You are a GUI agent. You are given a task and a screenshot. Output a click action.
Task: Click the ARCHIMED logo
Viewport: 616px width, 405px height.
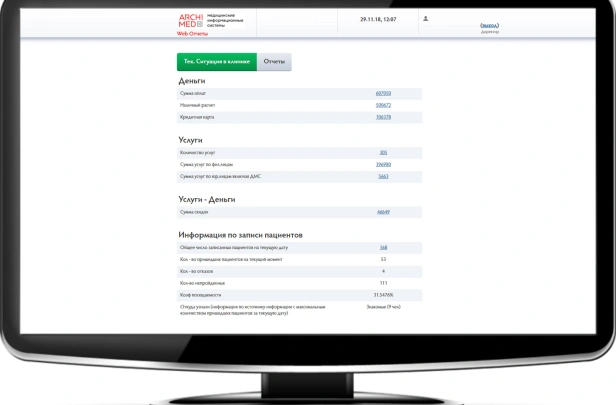190,21
